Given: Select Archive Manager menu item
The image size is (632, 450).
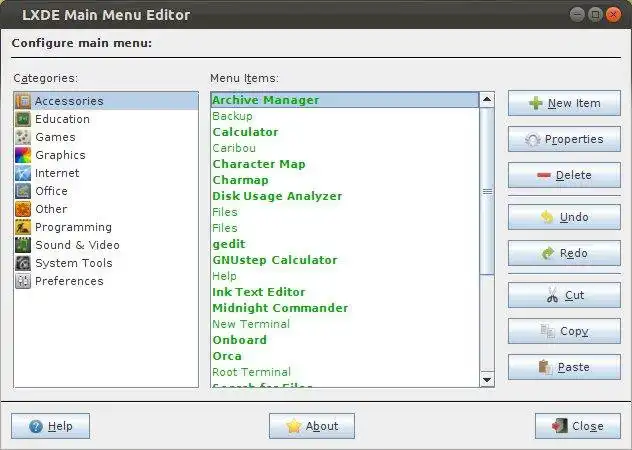Looking at the screenshot, I should point(345,100).
